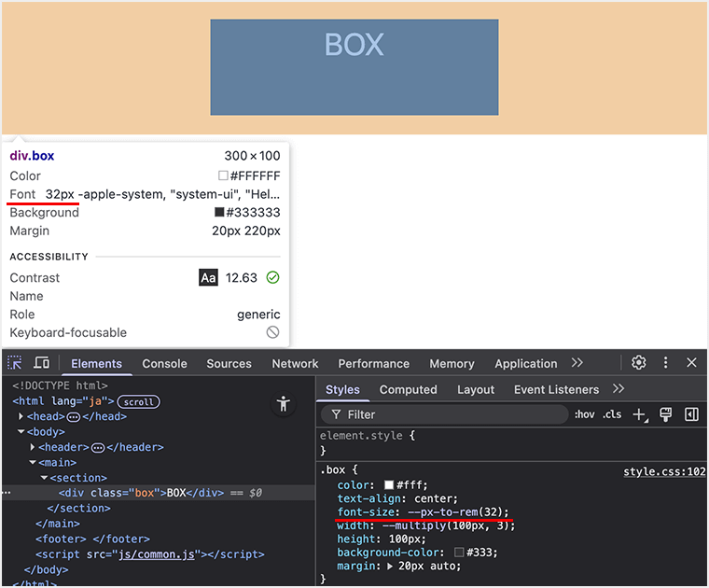Screen dimensions: 709x588
Task: Expand the header element node
Action: pyautogui.click(x=33, y=447)
